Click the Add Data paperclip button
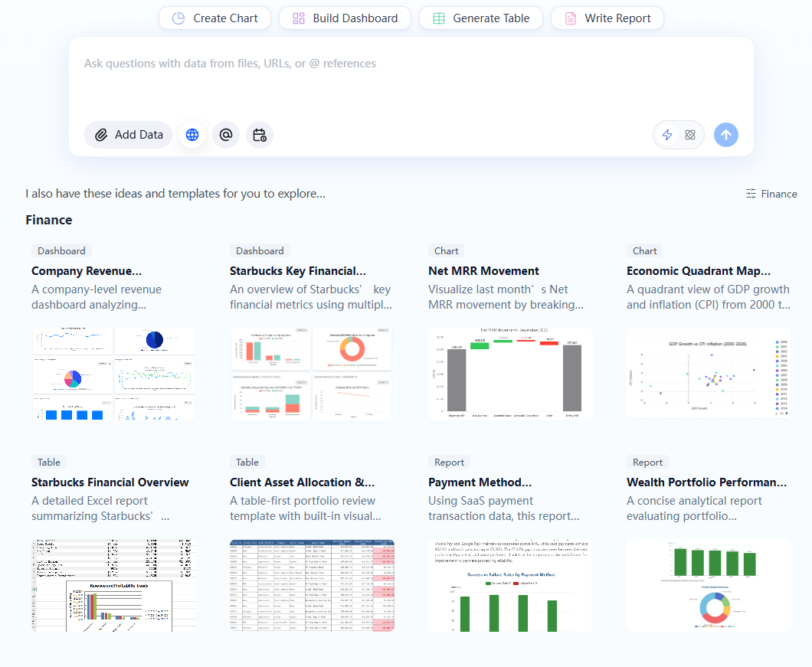This screenshot has width=812, height=667. 129,135
